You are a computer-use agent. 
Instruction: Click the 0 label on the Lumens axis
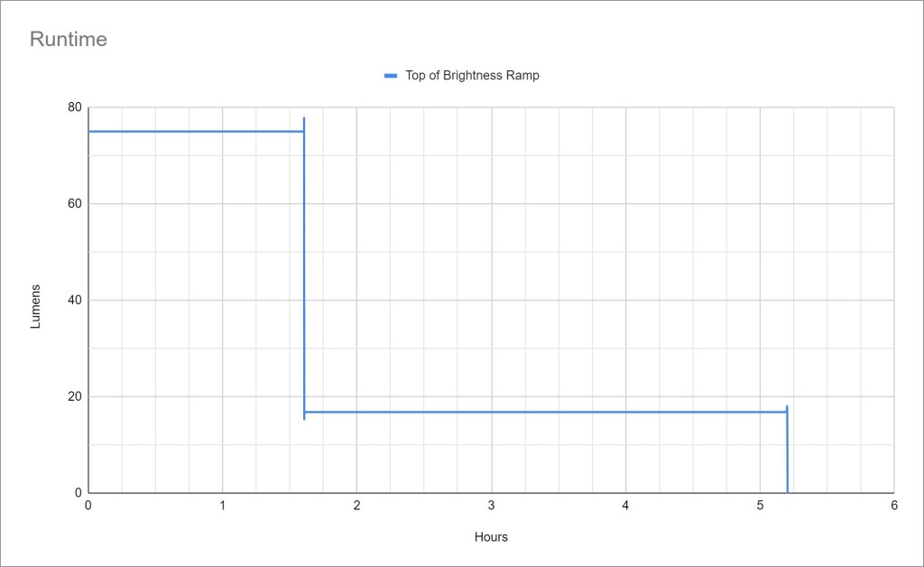click(78, 493)
